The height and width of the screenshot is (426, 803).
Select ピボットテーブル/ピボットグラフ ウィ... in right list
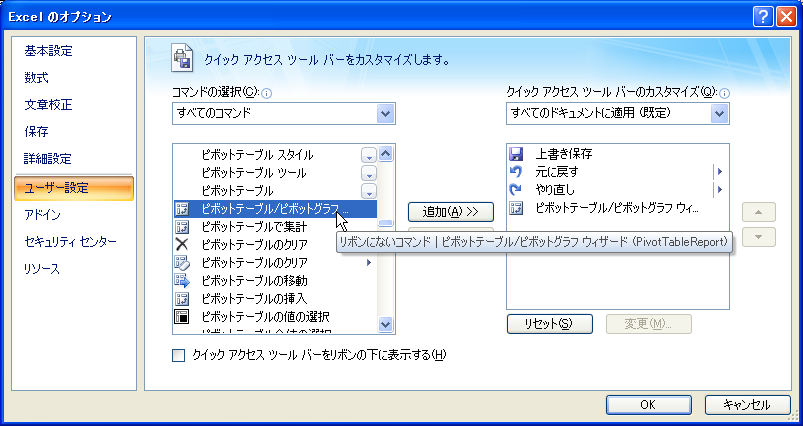617,208
